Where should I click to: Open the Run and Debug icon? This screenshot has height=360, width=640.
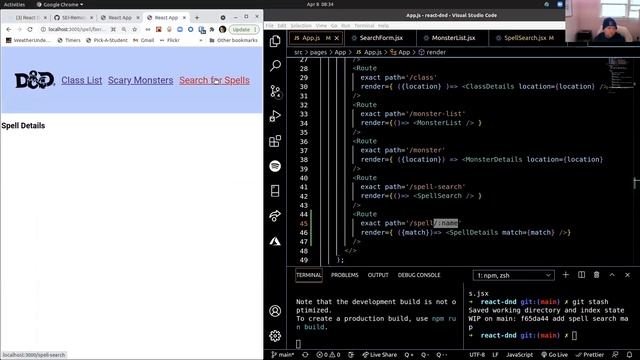point(275,116)
